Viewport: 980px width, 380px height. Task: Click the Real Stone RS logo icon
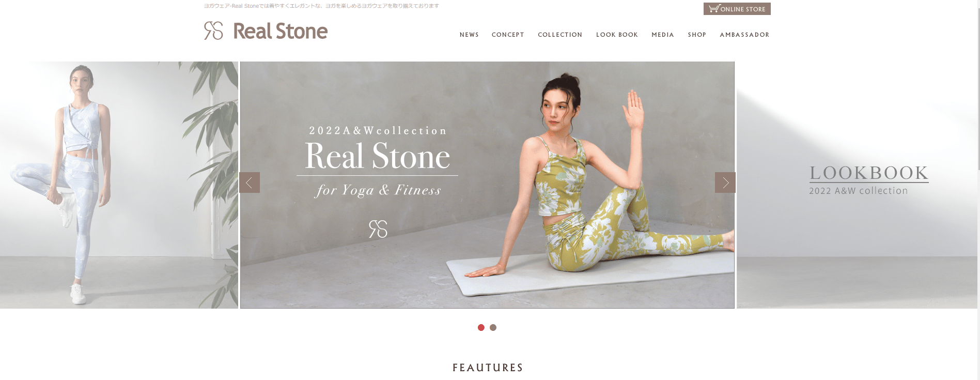pyautogui.click(x=213, y=31)
